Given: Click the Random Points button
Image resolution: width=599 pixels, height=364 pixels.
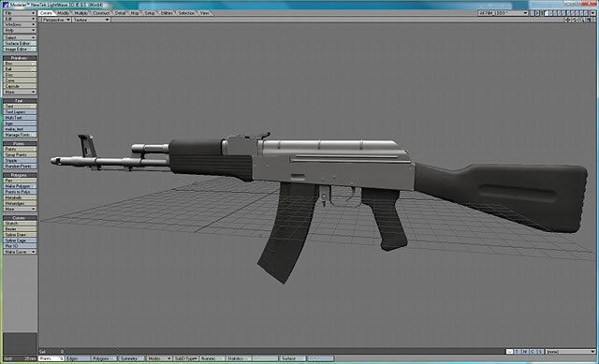Looking at the screenshot, I should click(20, 167).
